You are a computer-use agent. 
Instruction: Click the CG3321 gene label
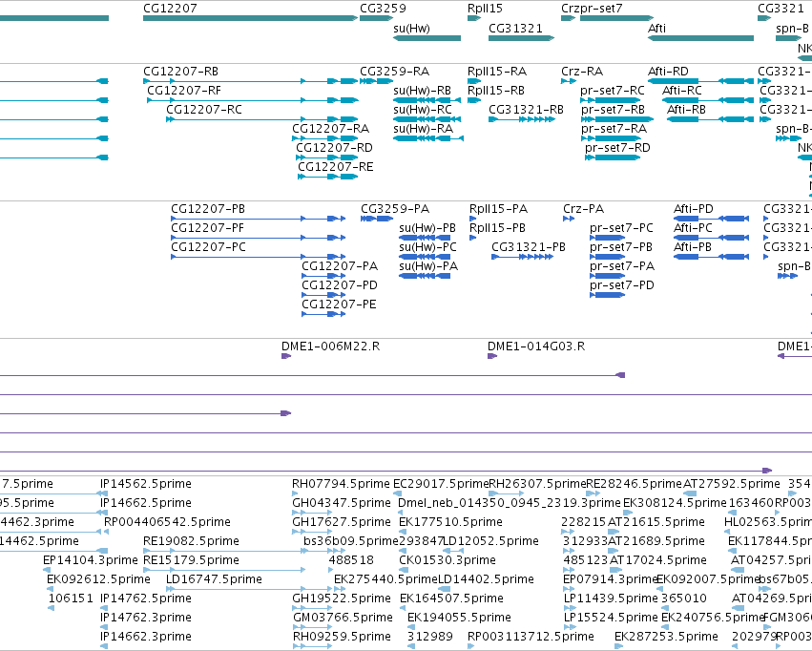[781, 9]
